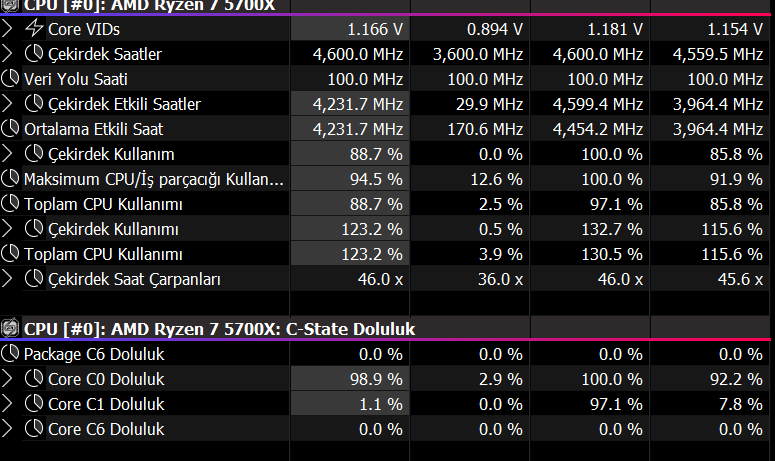Click the clock icon beside Maksimum CPU/İş parçacığı
The width and height of the screenshot is (775, 461).
10,178
